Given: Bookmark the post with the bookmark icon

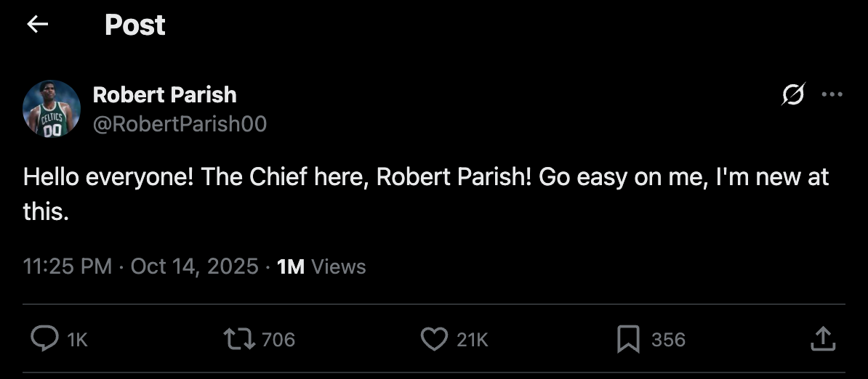Looking at the screenshot, I should [x=628, y=339].
